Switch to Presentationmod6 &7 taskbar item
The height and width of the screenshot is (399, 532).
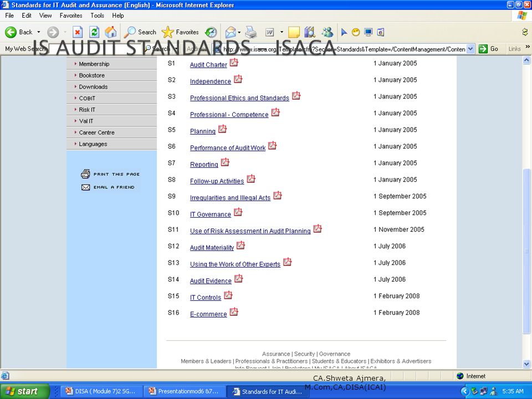183,391
